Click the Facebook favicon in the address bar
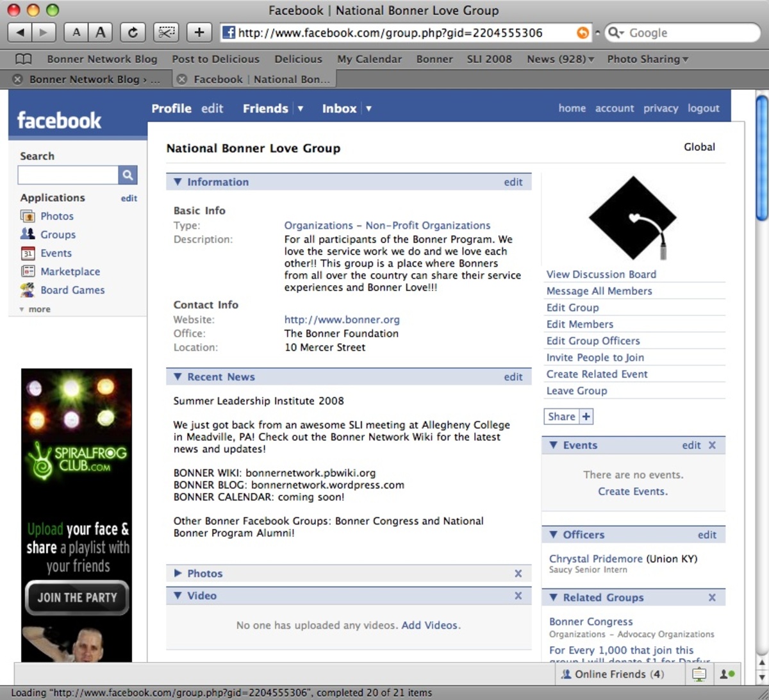Viewport: 769px width, 700px height. [229, 33]
